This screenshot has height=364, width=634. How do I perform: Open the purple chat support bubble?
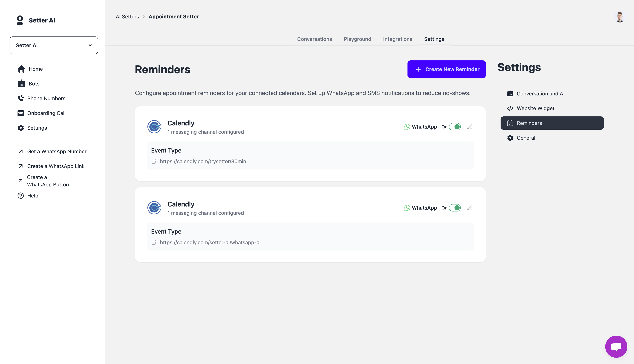point(616,346)
